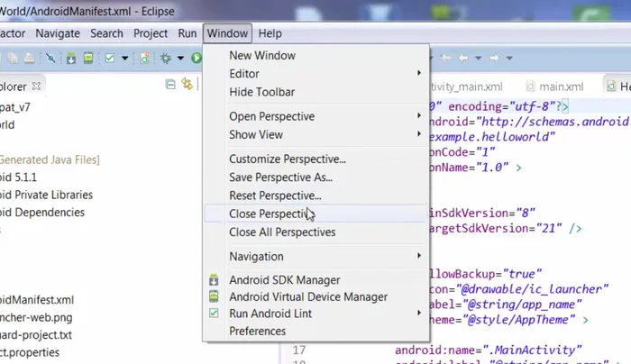Click the lint check toolbar checkbox icon
The height and width of the screenshot is (364, 631).
[x=109, y=59]
